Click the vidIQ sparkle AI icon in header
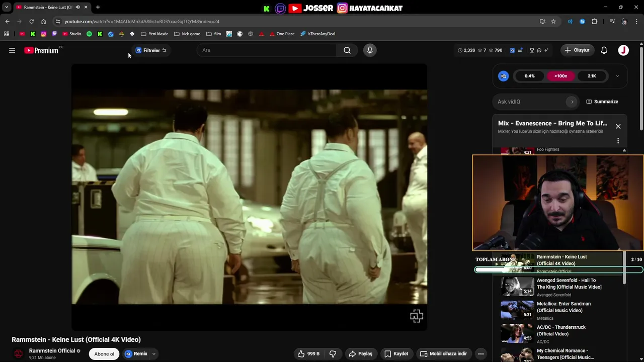 pyautogui.click(x=546, y=50)
